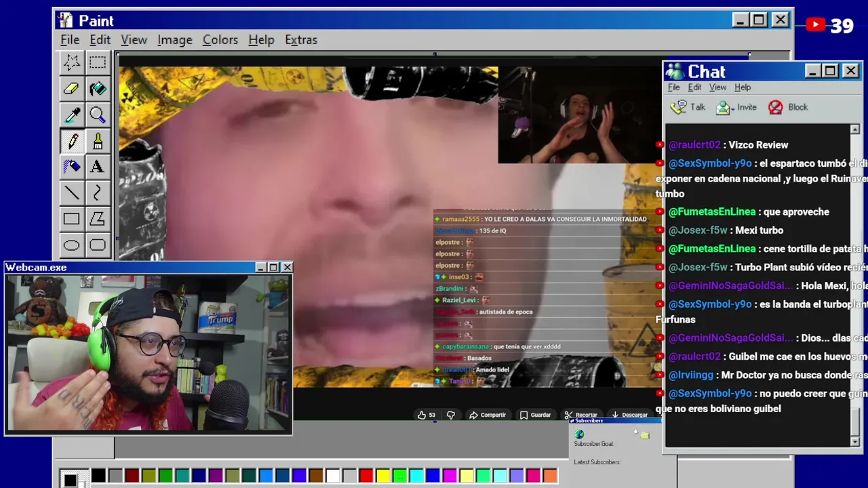
Task: Click chat message 'Mexi turbo'
Action: tap(759, 230)
